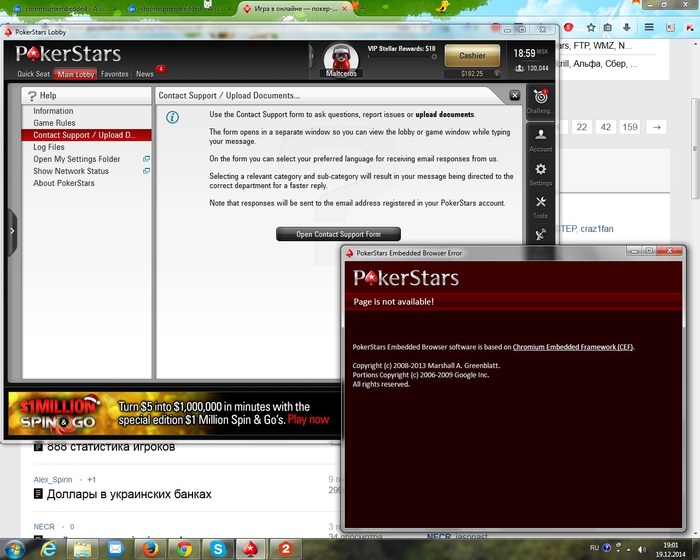The image size is (700, 560).
Task: Close the Contact Support panel with X icon
Action: (515, 95)
